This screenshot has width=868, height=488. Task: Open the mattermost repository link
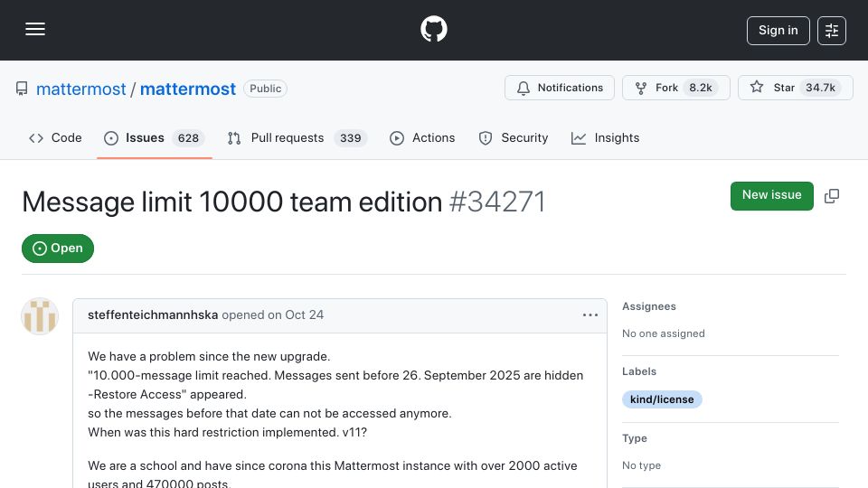(188, 89)
